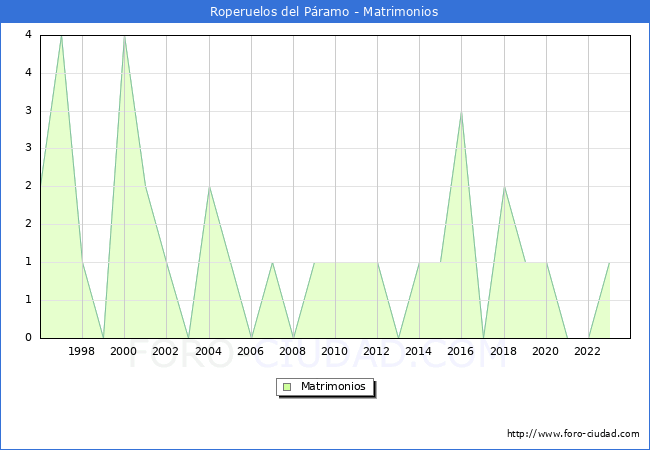650x450 pixels.
Task: Click the 0 y-axis label
Action: tap(28, 337)
